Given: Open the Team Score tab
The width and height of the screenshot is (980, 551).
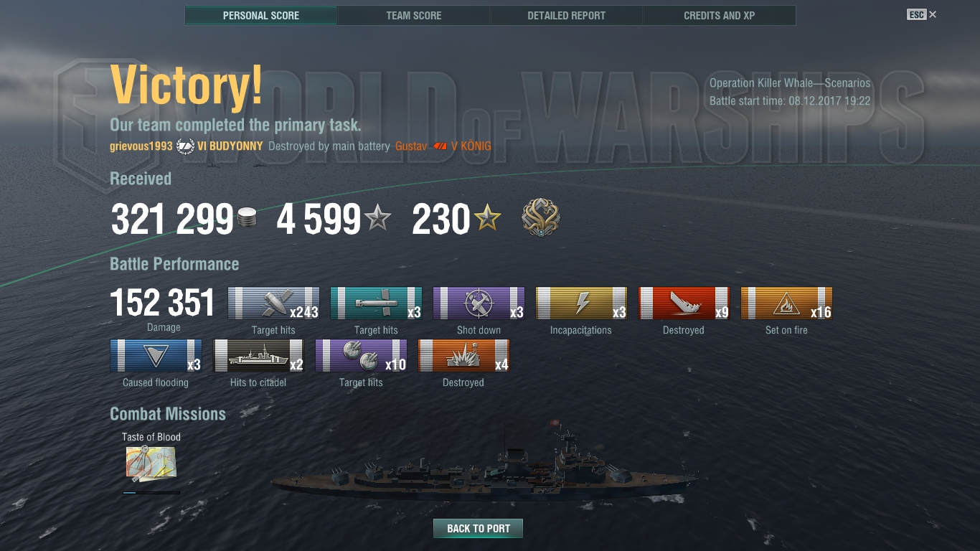Looking at the screenshot, I should click(x=414, y=15).
